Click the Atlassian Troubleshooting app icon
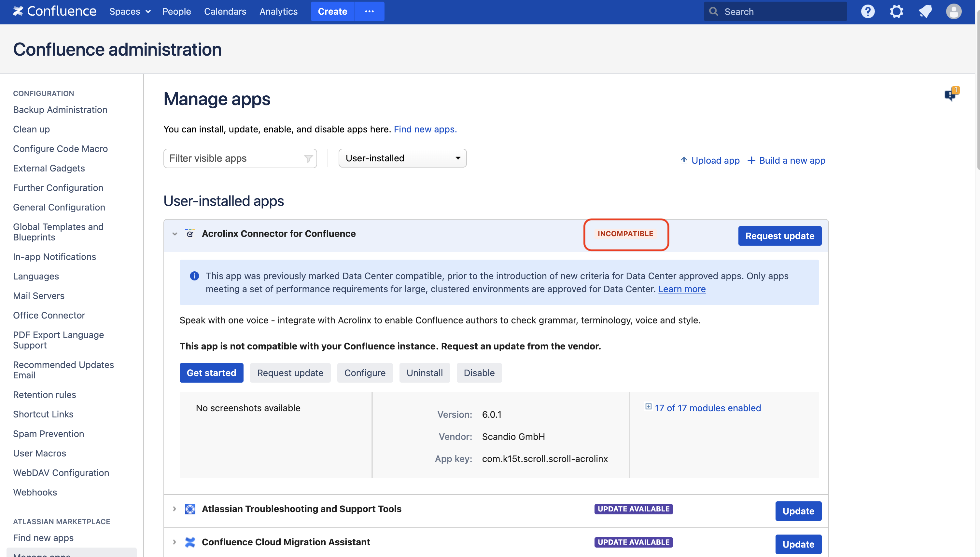 [190, 509]
